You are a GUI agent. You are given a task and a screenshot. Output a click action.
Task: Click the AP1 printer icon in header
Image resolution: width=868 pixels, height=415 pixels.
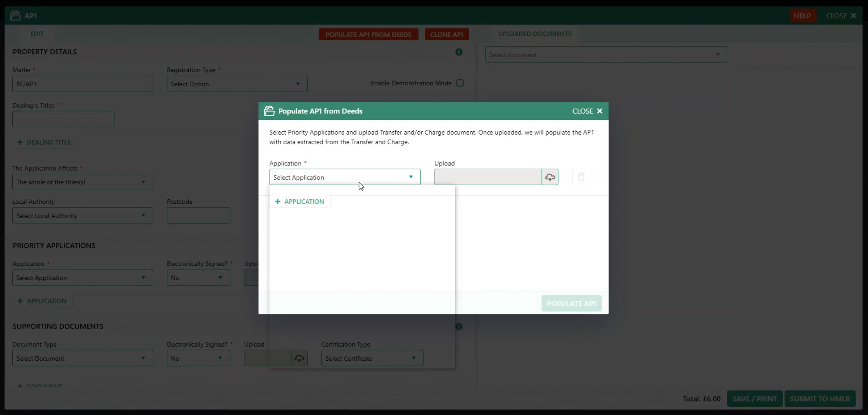pos(15,16)
